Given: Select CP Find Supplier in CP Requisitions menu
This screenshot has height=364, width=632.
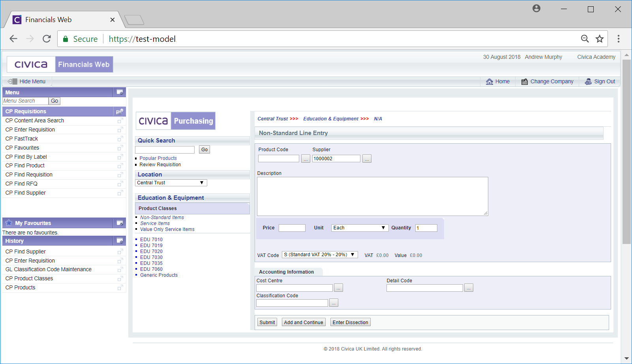Looking at the screenshot, I should point(26,193).
